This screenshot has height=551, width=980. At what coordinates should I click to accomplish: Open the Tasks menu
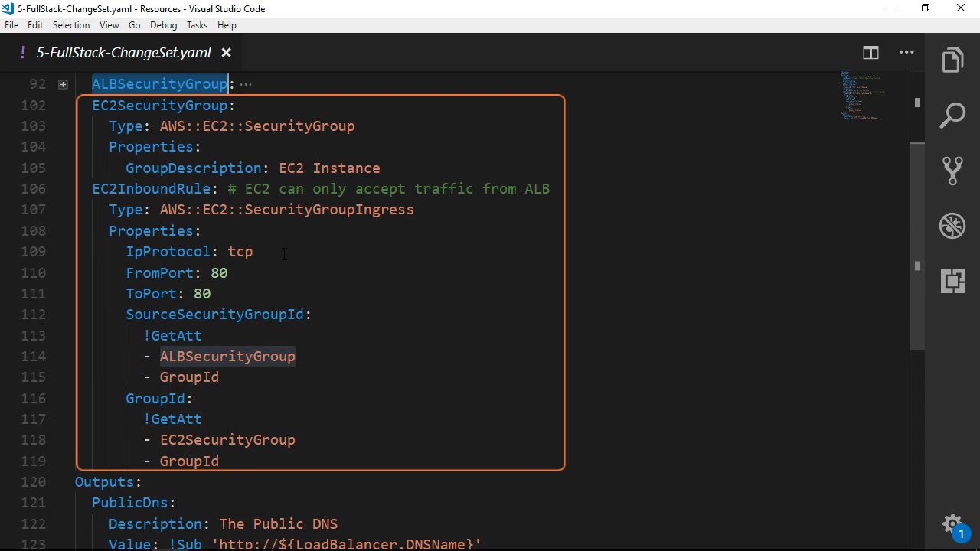197,25
